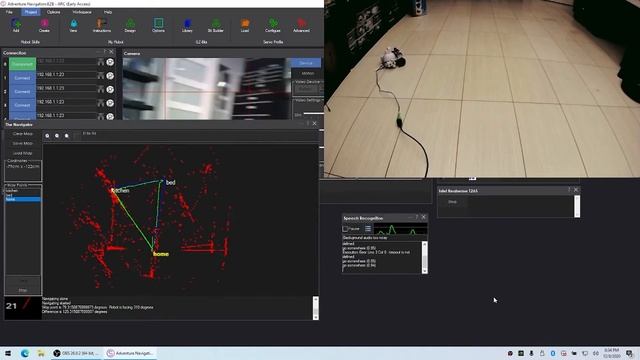
Task: Select the highlighted home way point
Action: pyautogui.click(x=22, y=199)
